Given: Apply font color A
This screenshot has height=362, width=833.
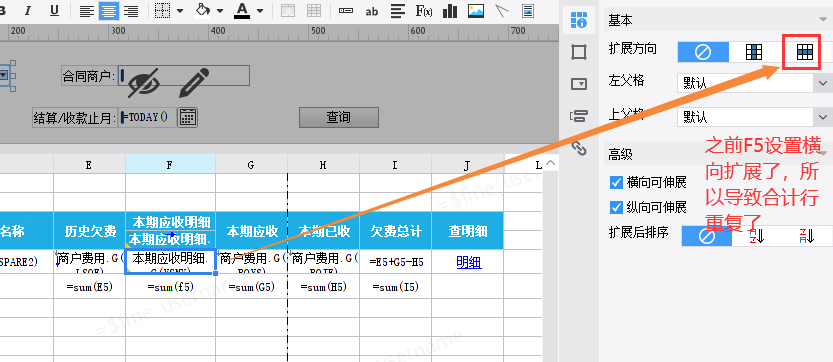Looking at the screenshot, I should (x=242, y=11).
